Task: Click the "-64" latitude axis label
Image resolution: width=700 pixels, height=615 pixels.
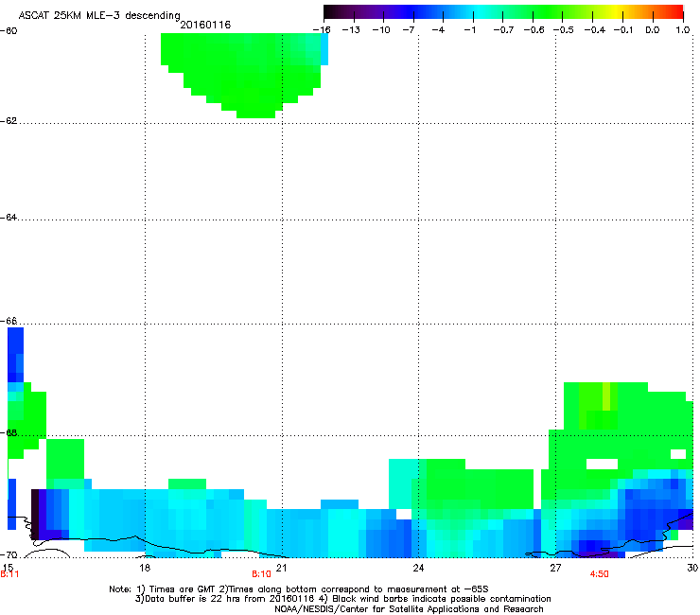Action: pos(9,218)
